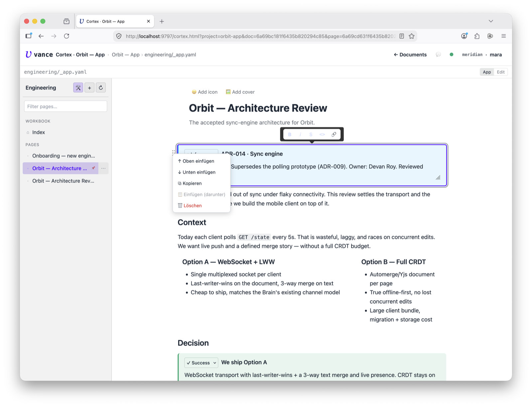Viewport: 532px width, 407px height.
Task: Toggle bold in the floating format bar
Action: (x=290, y=134)
